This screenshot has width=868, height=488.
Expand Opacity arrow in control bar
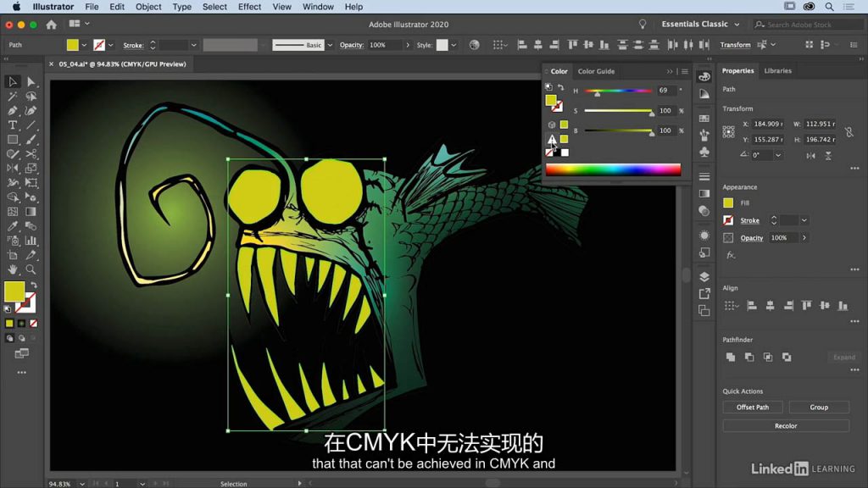(x=408, y=46)
